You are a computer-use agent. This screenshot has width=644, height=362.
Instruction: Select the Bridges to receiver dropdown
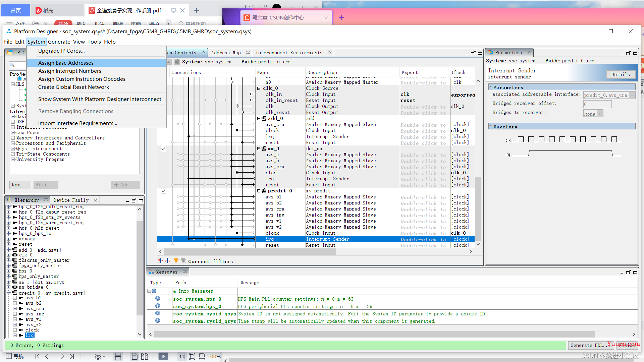[593, 114]
